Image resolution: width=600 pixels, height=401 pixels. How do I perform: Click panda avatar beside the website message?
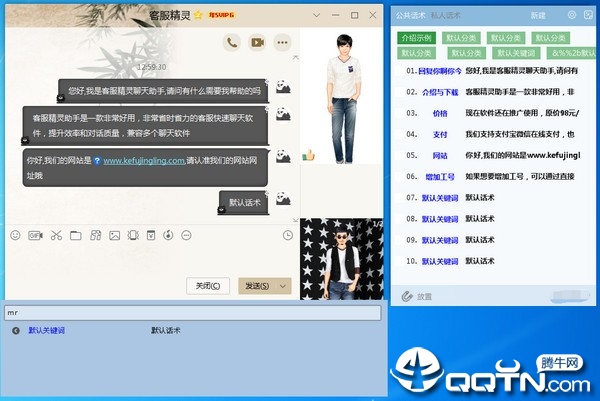click(283, 156)
